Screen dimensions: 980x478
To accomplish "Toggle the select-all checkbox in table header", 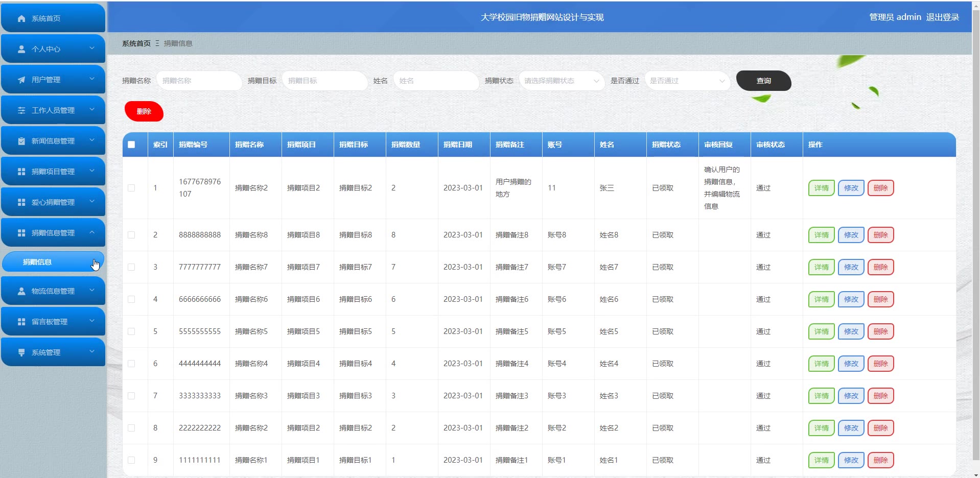I will [131, 145].
